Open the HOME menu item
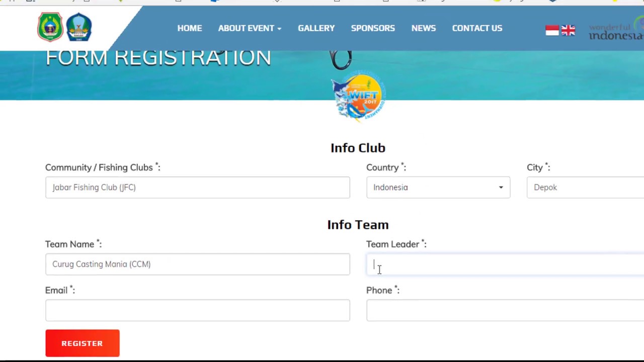 point(190,28)
